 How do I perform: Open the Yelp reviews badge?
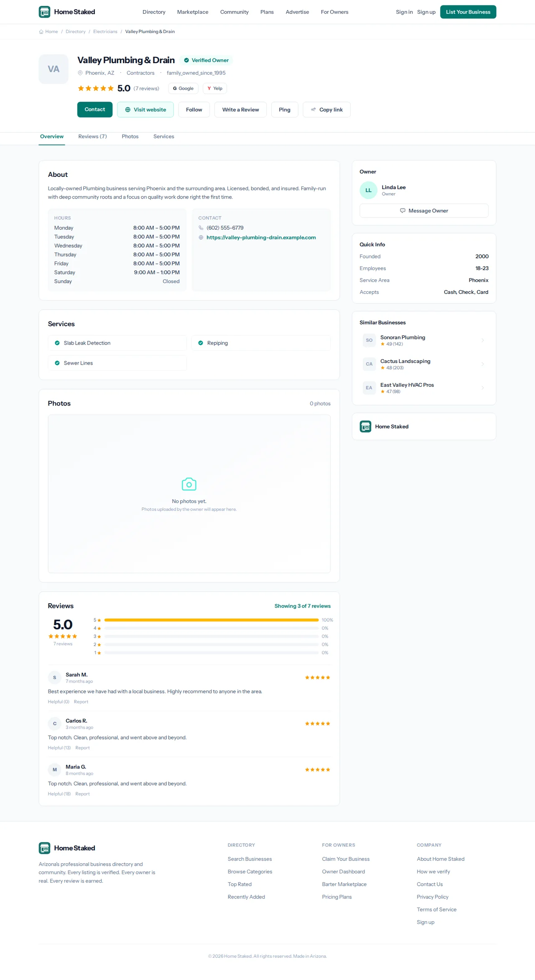coord(215,88)
